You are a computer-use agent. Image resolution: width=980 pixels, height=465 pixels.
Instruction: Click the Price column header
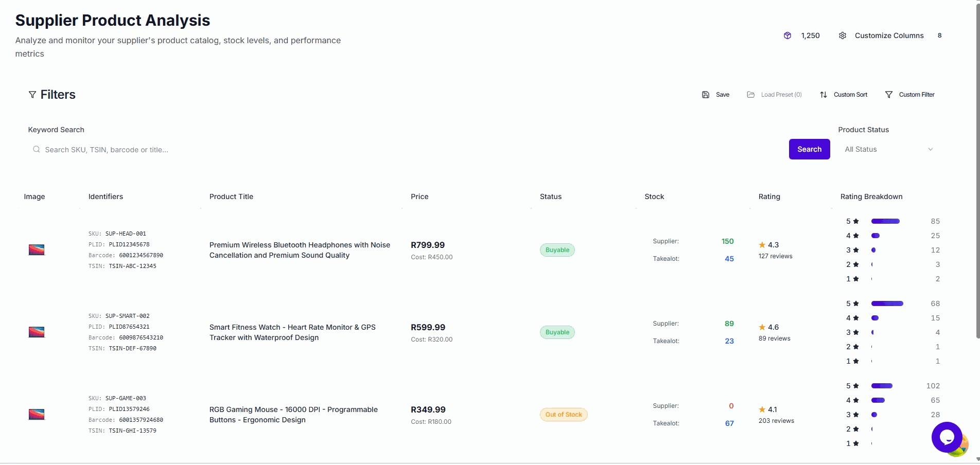coord(419,196)
